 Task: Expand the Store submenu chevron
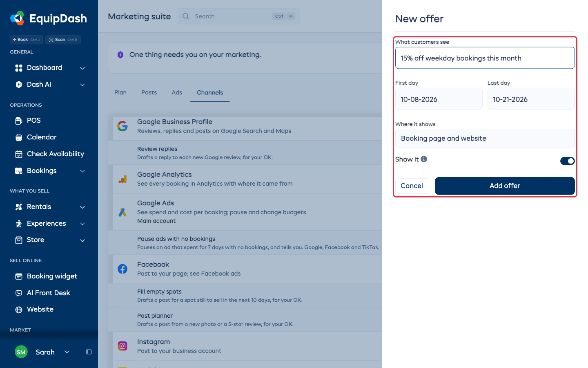82,240
